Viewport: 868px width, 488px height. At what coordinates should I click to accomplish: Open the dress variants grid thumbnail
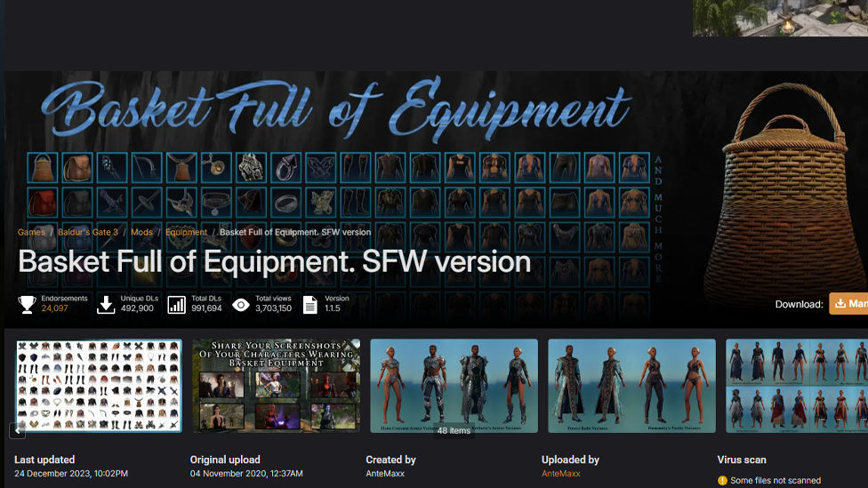(797, 386)
